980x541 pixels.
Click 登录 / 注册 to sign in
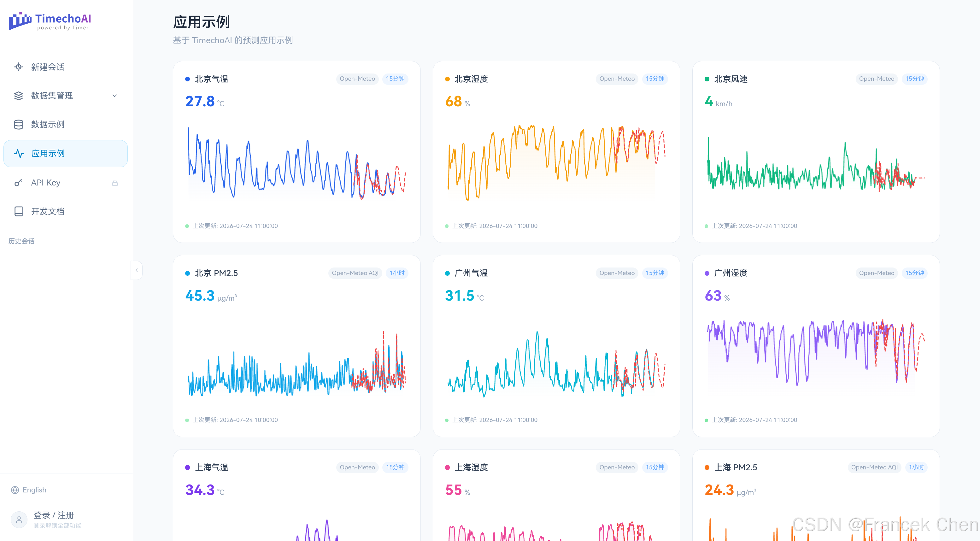point(54,515)
